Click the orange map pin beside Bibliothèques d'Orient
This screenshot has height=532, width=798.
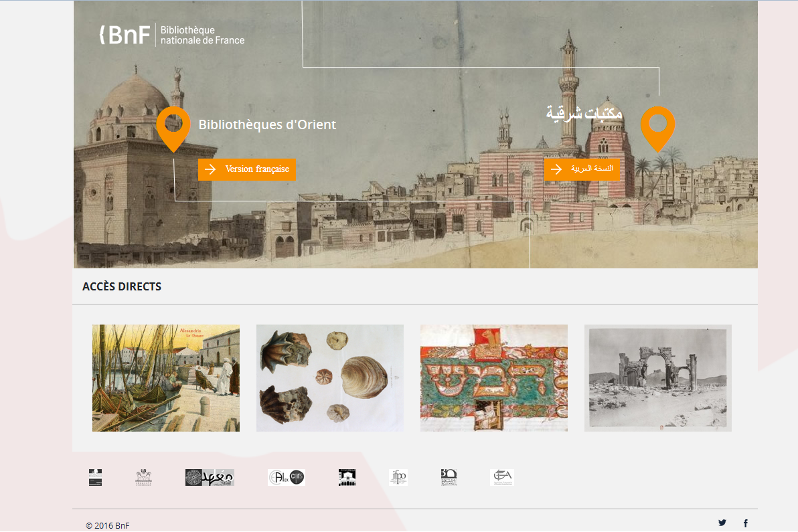click(173, 129)
